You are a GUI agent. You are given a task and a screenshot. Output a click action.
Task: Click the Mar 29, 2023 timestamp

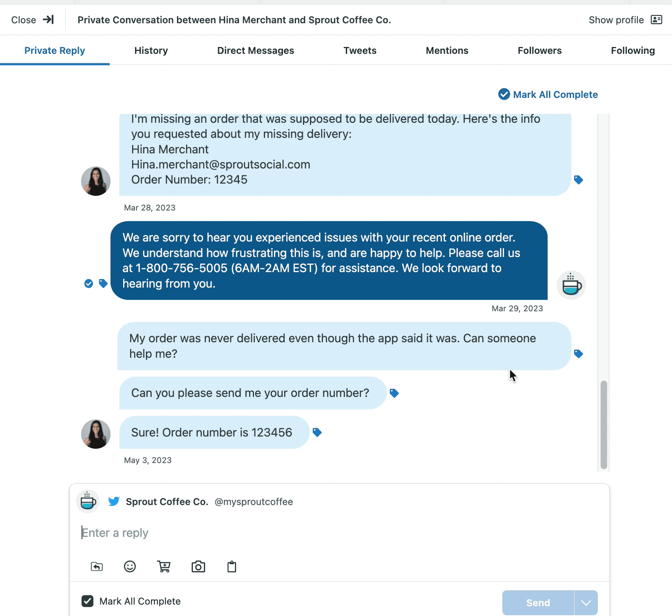[x=517, y=308]
